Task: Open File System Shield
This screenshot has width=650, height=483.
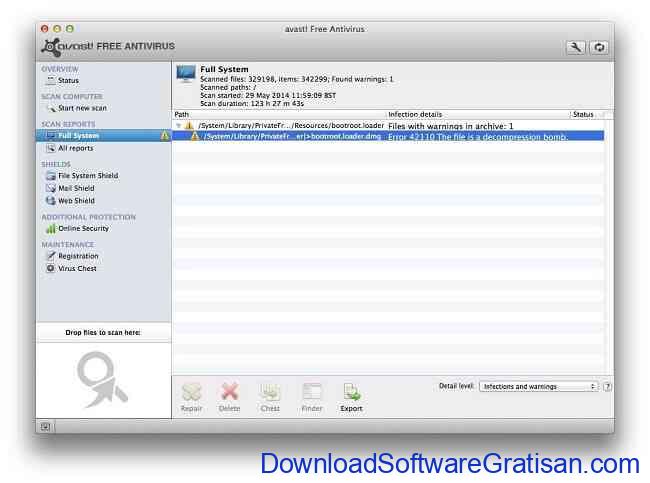Action: coord(88,176)
